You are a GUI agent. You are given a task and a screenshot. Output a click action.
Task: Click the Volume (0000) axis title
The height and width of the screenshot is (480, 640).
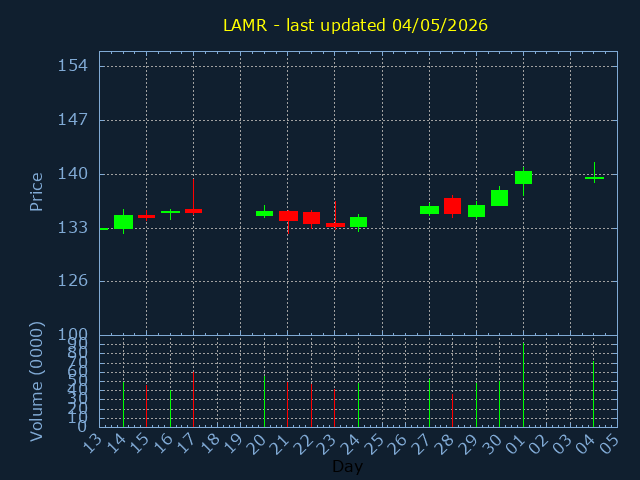[36, 382]
